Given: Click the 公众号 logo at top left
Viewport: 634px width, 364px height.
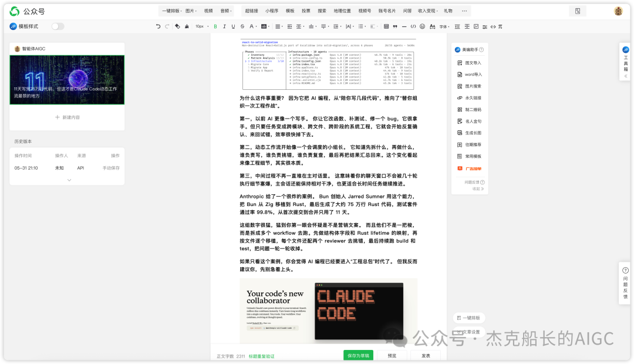Looking at the screenshot, I should click(27, 11).
